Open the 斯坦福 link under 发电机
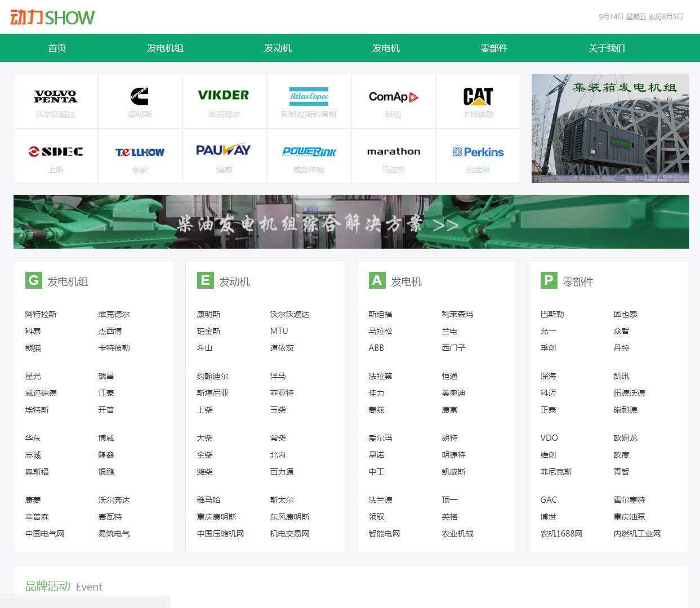Image resolution: width=700 pixels, height=608 pixels. point(381,314)
